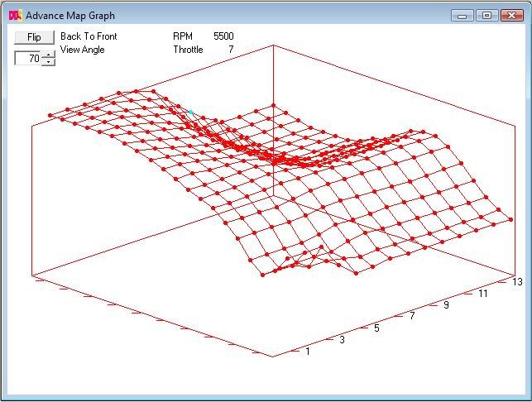532x402 pixels.
Task: Close the Advance Map Graph window
Action: [x=511, y=16]
